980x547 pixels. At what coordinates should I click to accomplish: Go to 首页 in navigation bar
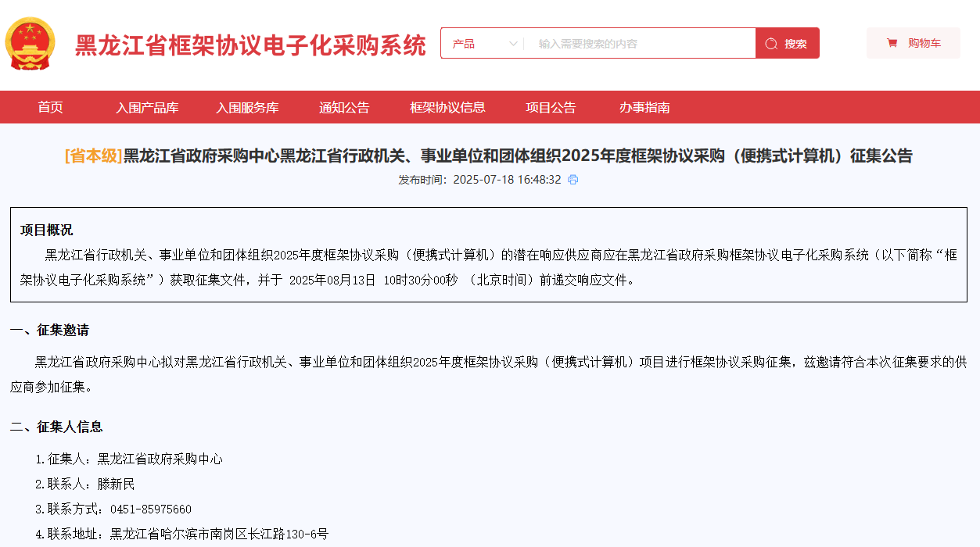click(51, 107)
